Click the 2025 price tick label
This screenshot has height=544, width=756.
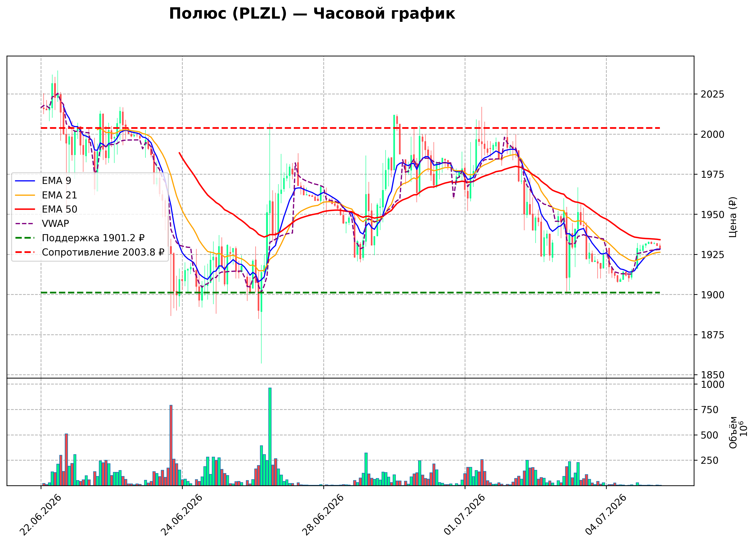[x=712, y=94]
